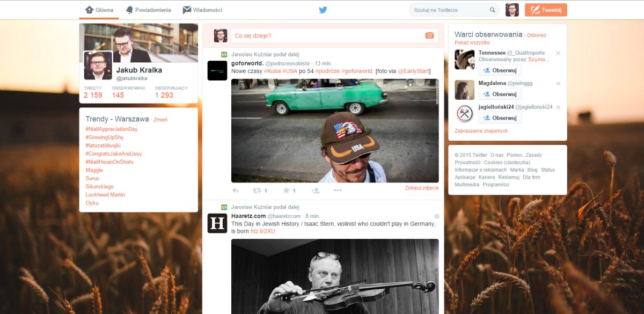The width and height of the screenshot is (644, 314).
Task: Click globe icon on Haaretz tweet
Action: click(436, 216)
